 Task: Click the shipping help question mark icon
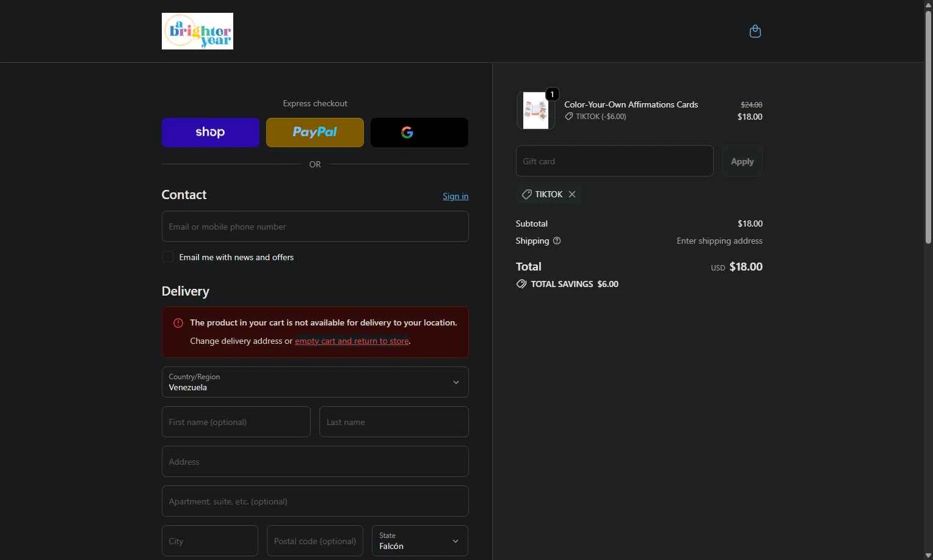(x=557, y=241)
